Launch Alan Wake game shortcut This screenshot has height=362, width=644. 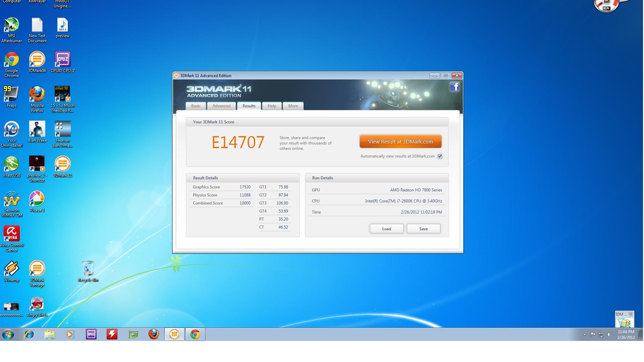[x=37, y=132]
